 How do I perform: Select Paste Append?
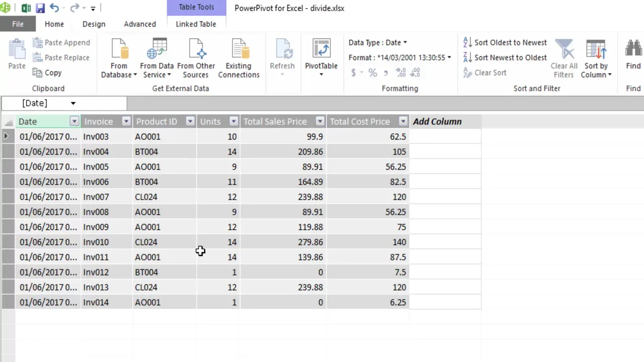tap(61, 42)
